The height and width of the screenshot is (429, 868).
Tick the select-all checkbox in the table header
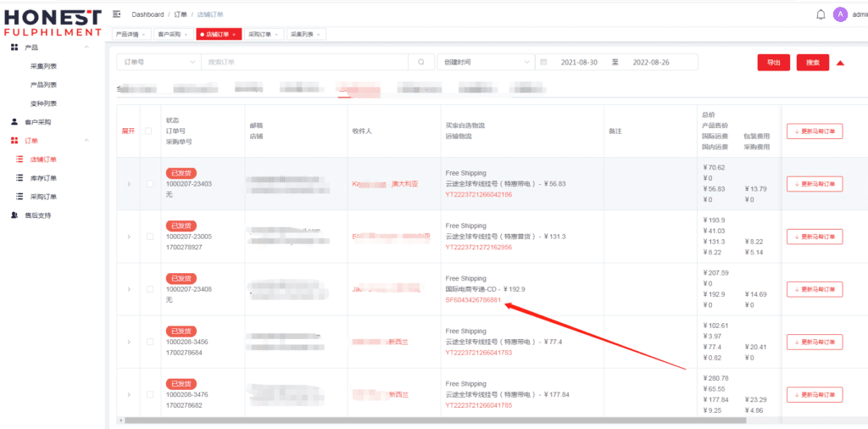pyautogui.click(x=149, y=131)
